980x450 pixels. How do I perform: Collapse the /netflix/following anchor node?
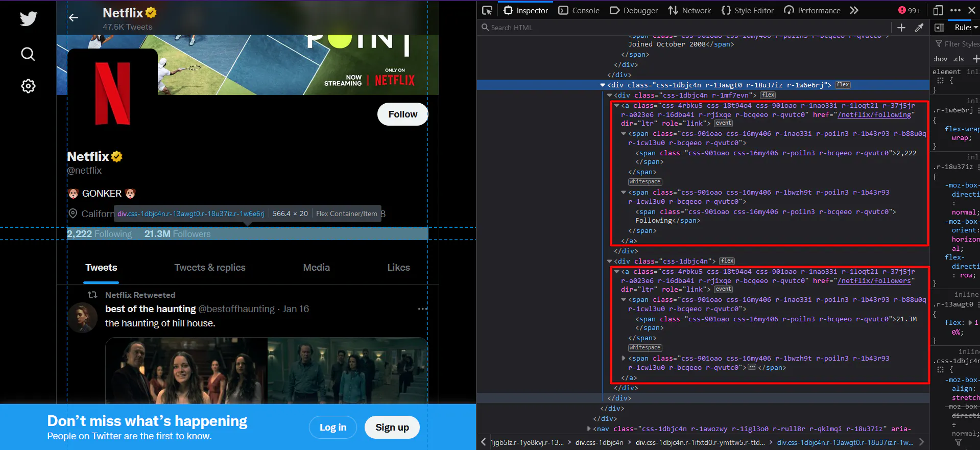pos(616,106)
